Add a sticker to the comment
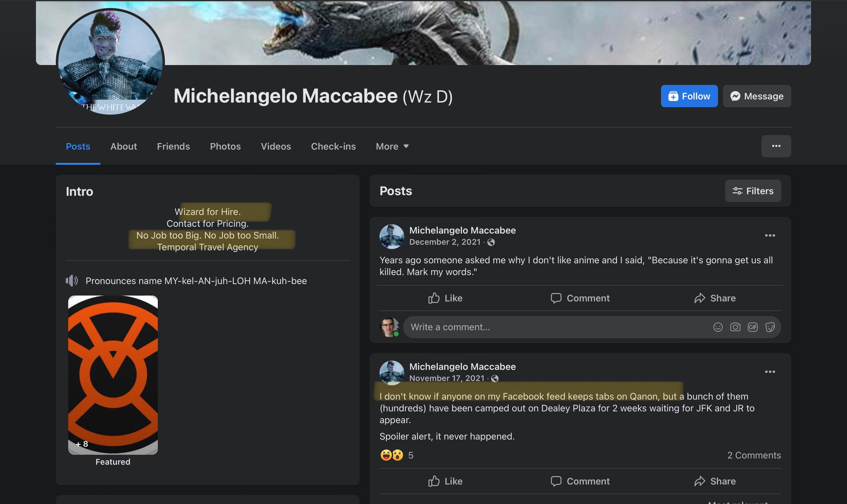This screenshot has width=847, height=504. tap(770, 327)
